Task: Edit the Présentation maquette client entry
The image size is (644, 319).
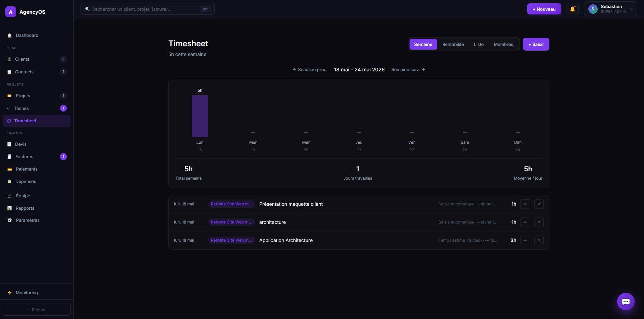Action: tap(525, 204)
